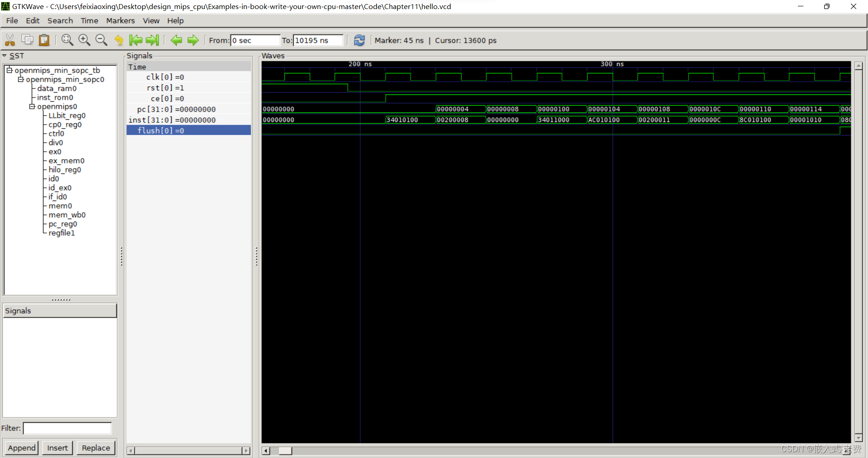
Task: Select ce[0] signal row
Action: [x=189, y=98]
